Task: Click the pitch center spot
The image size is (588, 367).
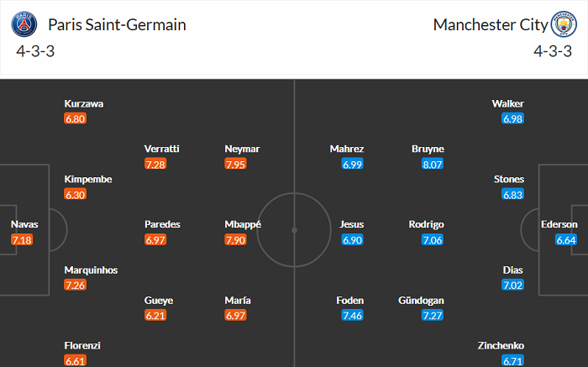Action: click(294, 228)
